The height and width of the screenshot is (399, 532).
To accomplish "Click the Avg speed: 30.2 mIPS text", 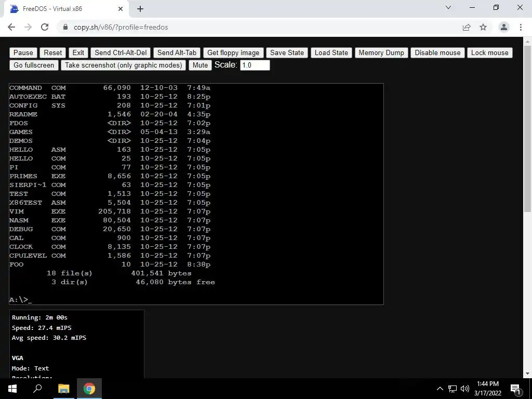I will click(49, 338).
